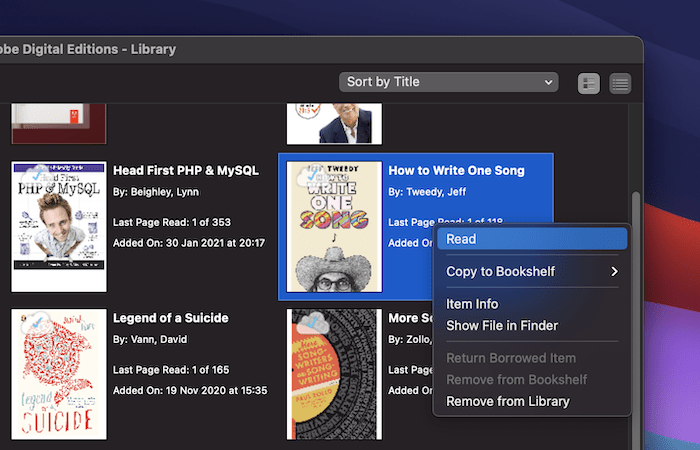Open the Sort by Title dropdown
700x450 pixels.
pyautogui.click(x=448, y=82)
